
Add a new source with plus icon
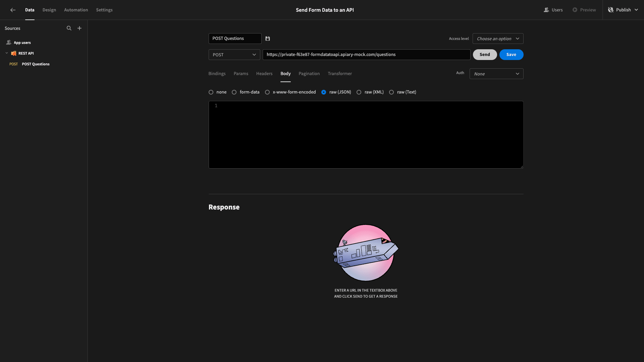tap(79, 28)
